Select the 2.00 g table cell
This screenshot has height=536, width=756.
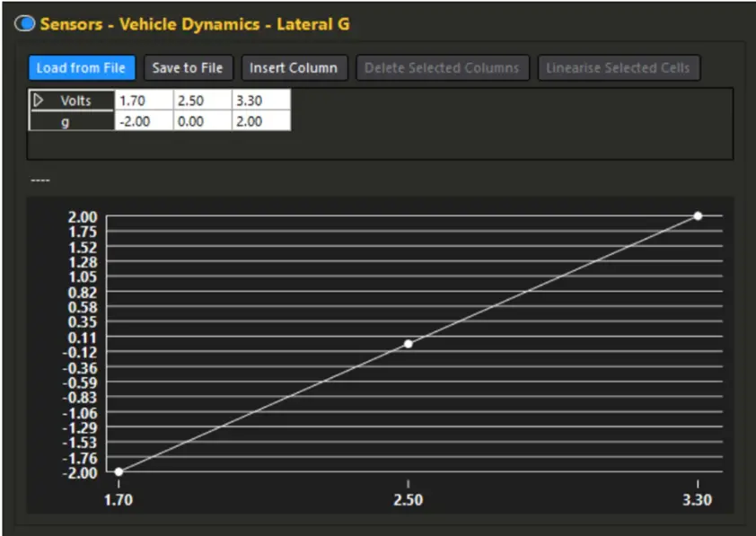point(261,121)
